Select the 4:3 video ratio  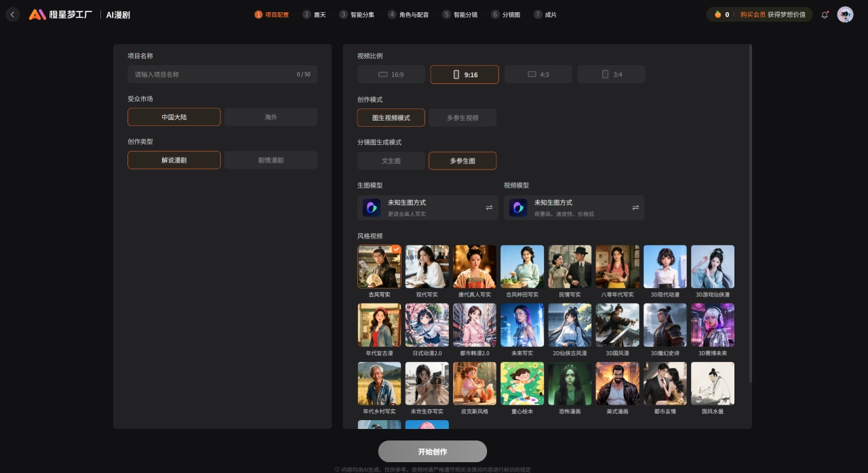[538, 75]
